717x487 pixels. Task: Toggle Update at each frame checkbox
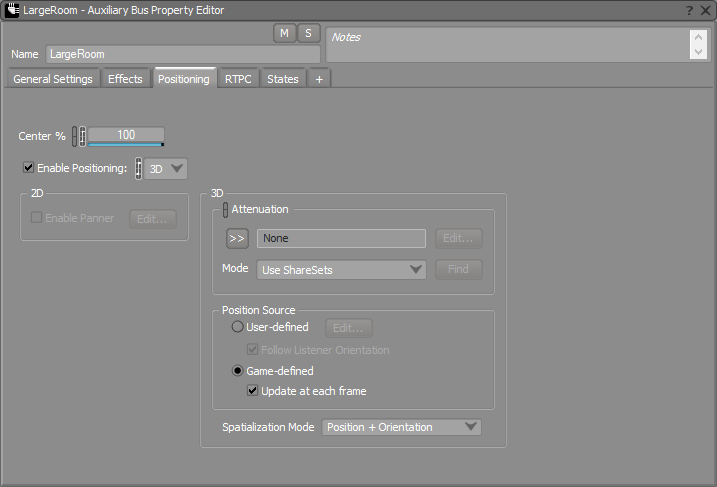click(252, 390)
